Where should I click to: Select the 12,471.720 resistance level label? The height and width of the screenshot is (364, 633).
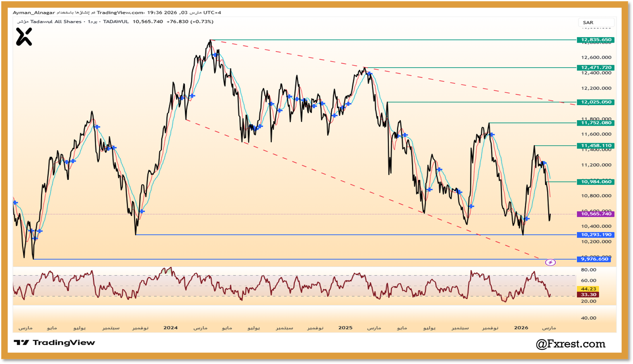(596, 68)
